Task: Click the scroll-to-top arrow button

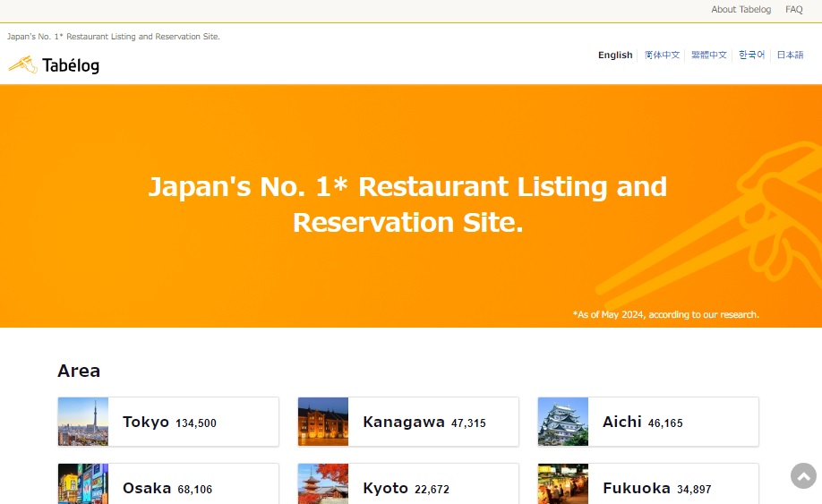Action: click(803, 475)
